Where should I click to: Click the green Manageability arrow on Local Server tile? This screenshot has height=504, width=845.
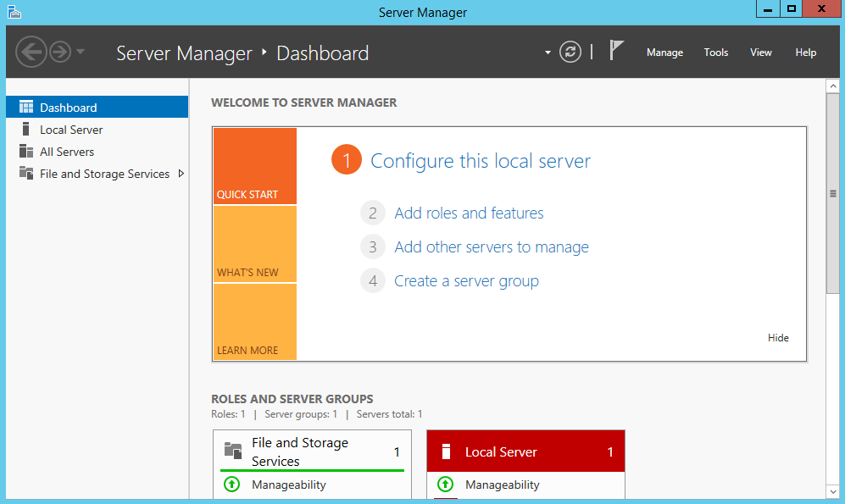pos(445,485)
